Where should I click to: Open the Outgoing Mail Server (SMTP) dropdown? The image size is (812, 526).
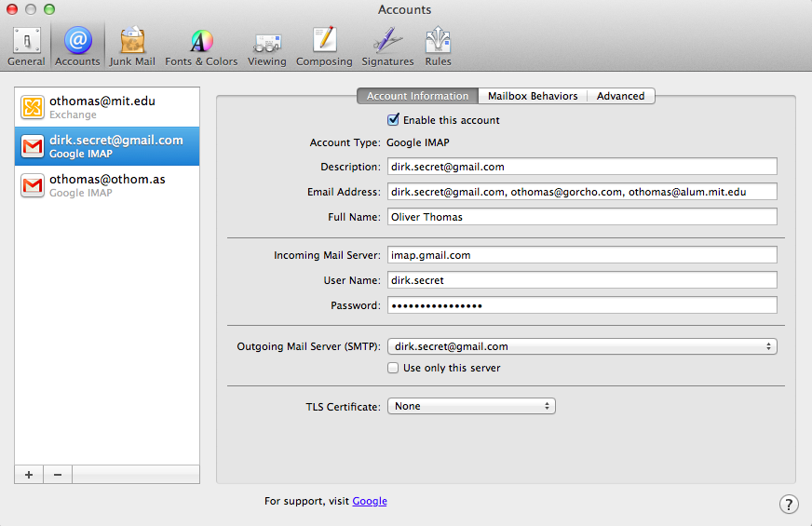pyautogui.click(x=582, y=346)
